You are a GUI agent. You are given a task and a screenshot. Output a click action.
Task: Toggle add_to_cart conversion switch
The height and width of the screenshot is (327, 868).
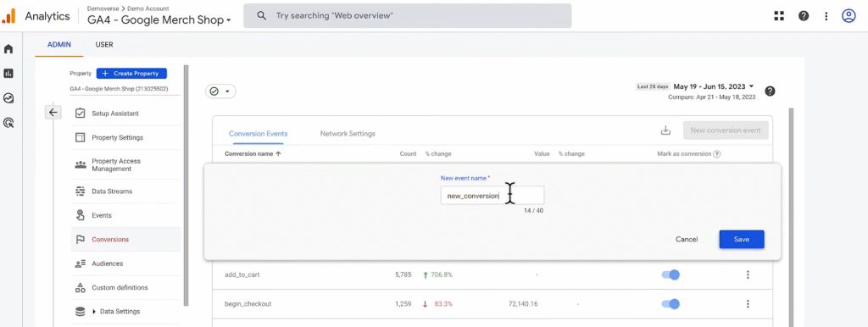click(670, 274)
